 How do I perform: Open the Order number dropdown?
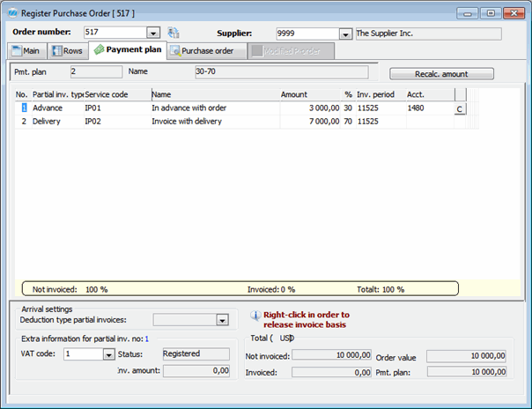153,33
